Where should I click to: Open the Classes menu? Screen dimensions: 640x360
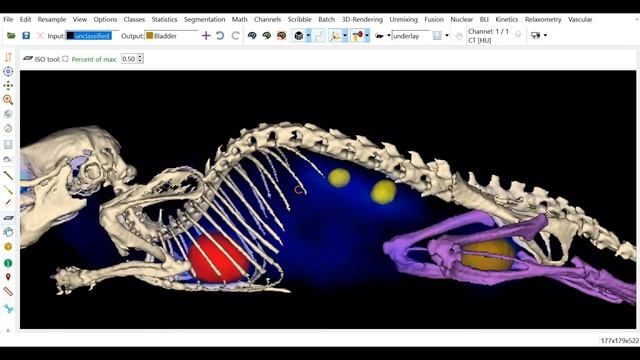point(134,19)
